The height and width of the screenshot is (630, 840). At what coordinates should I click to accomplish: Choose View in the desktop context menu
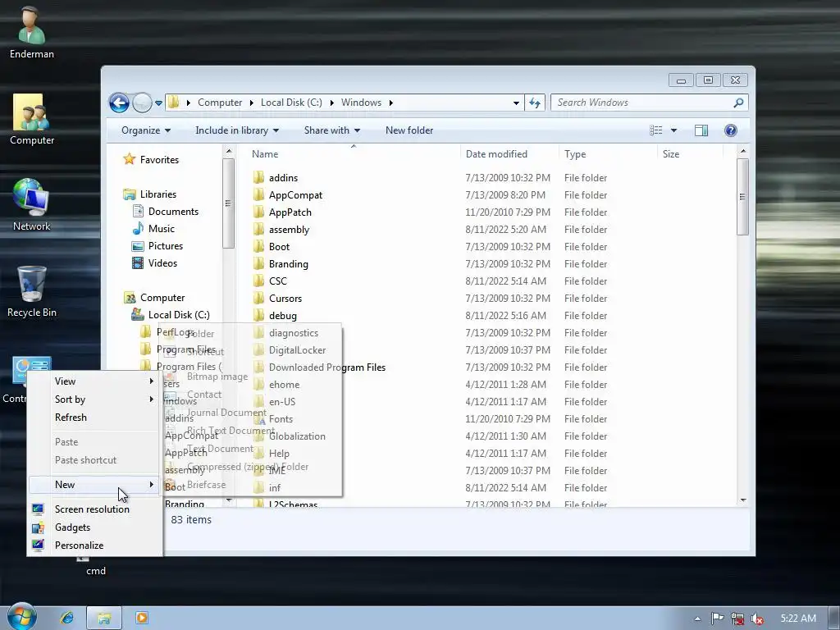[94, 381]
